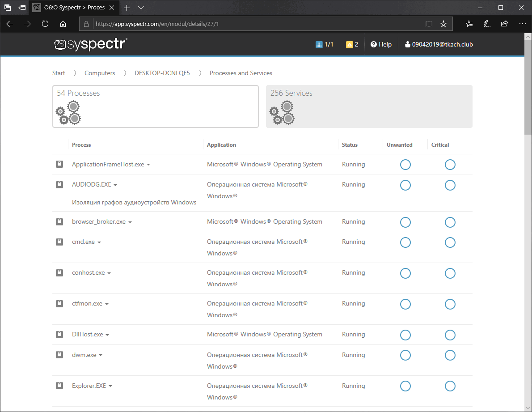Expand conhost.exe details arrow
This screenshot has height=412, width=532.
pyautogui.click(x=109, y=273)
